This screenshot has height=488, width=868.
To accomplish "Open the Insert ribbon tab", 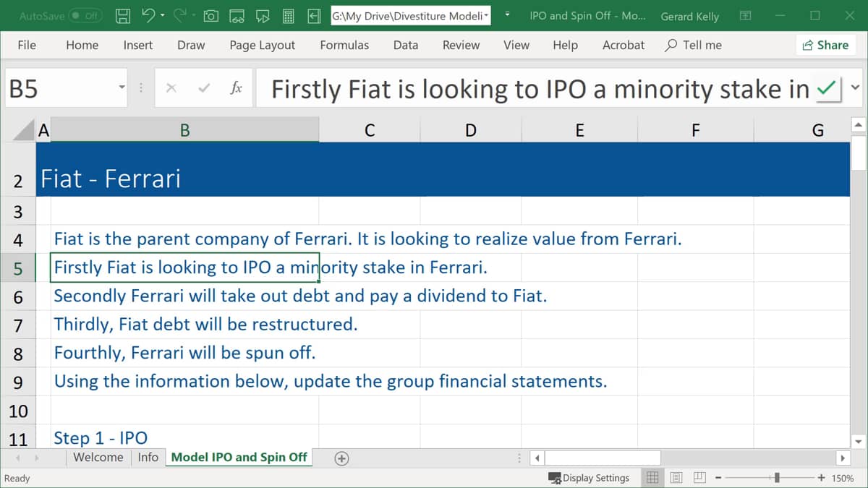I will point(137,45).
